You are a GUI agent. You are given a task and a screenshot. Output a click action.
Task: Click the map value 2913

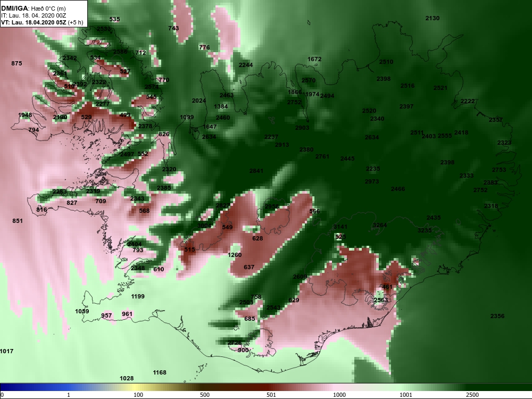(x=282, y=145)
